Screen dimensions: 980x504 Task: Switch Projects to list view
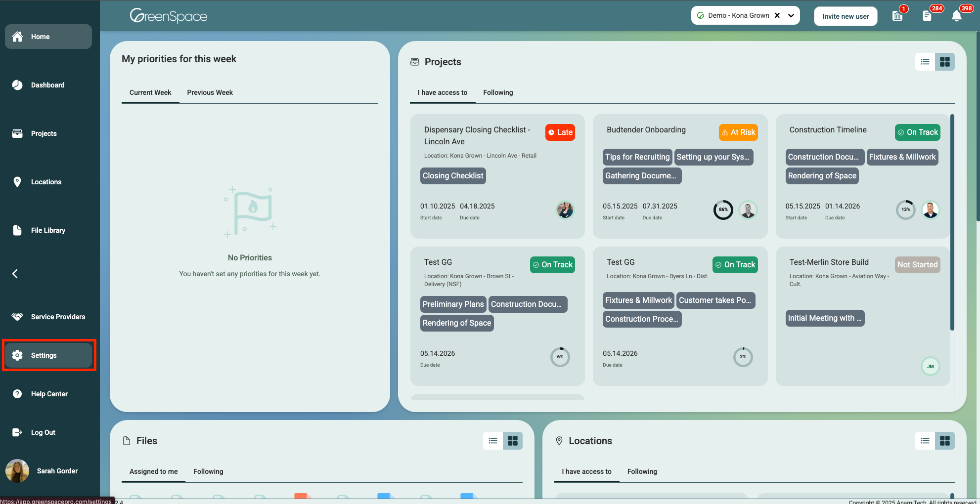925,62
